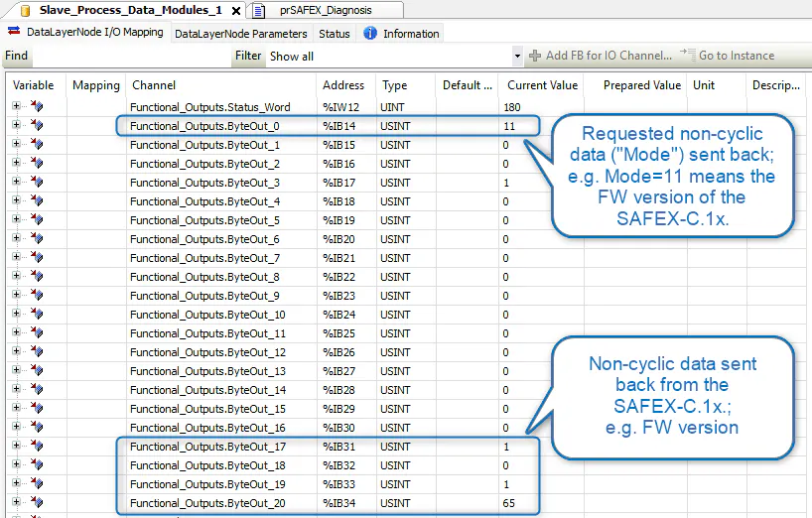Click the channel icon in the ByteOut_10 row
This screenshot has height=518, width=812.
click(38, 315)
